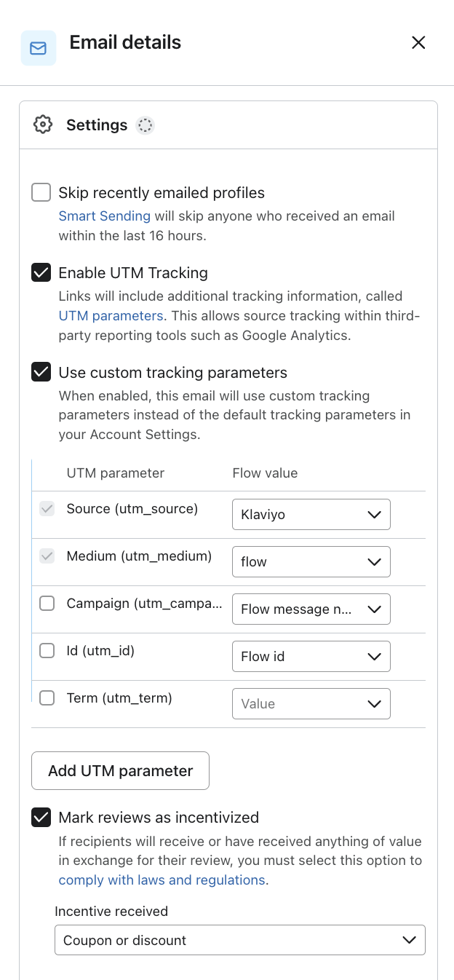The width and height of the screenshot is (454, 980).
Task: Check the Term (utm_term) parameter
Action: point(47,698)
